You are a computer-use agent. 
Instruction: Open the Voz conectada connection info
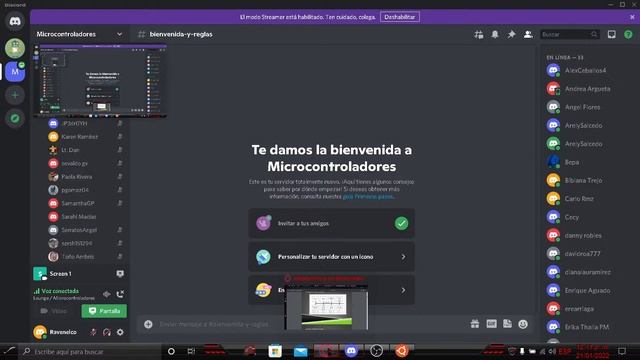60,291
